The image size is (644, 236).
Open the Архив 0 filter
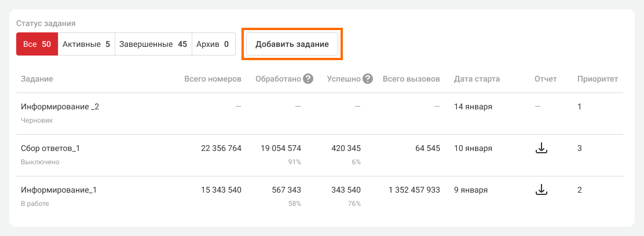[x=213, y=44]
